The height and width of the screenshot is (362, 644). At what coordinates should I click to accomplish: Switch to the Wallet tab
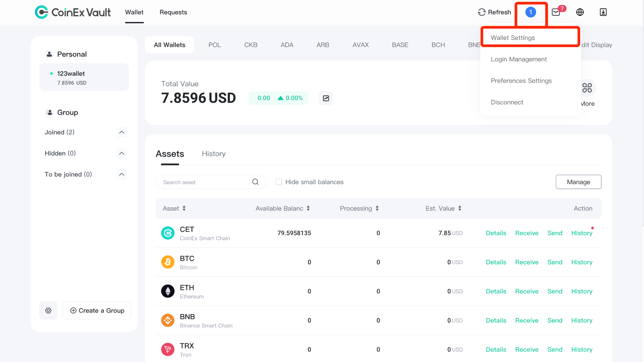[x=134, y=12]
